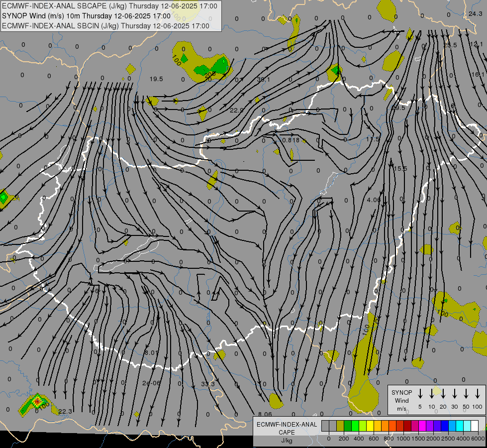This screenshot has height=448, width=487.
Task: Click the 2500 tick label on CAPE scale
Action: point(448,439)
